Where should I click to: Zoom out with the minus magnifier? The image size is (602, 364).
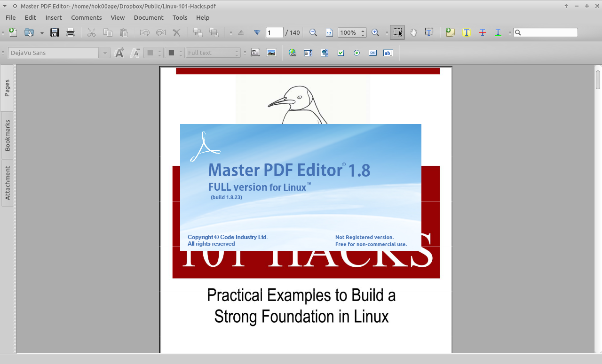(x=313, y=32)
